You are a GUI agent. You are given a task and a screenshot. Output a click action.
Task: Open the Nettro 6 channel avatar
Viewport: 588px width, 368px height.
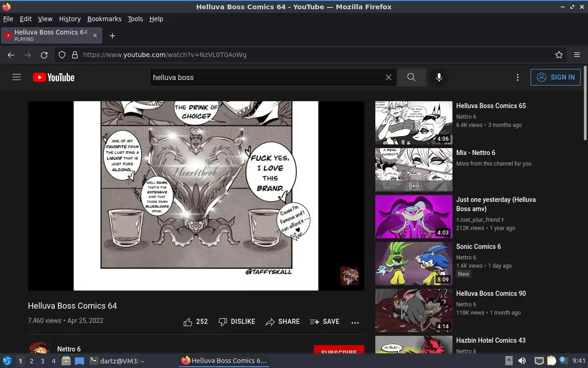coord(39,348)
